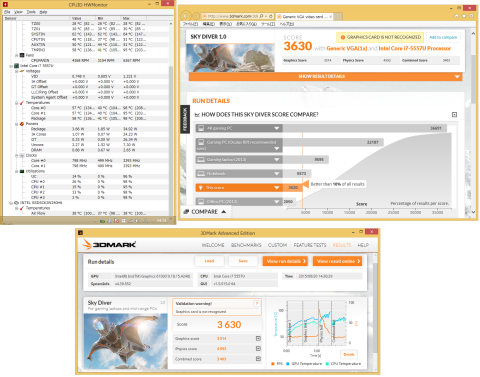The image size is (480, 377).
Task: Click the Graphics card is not recognized warning
Action: tap(380, 37)
